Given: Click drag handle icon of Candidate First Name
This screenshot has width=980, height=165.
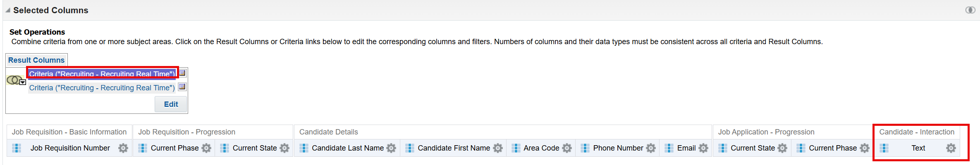Looking at the screenshot, I should 410,148.
